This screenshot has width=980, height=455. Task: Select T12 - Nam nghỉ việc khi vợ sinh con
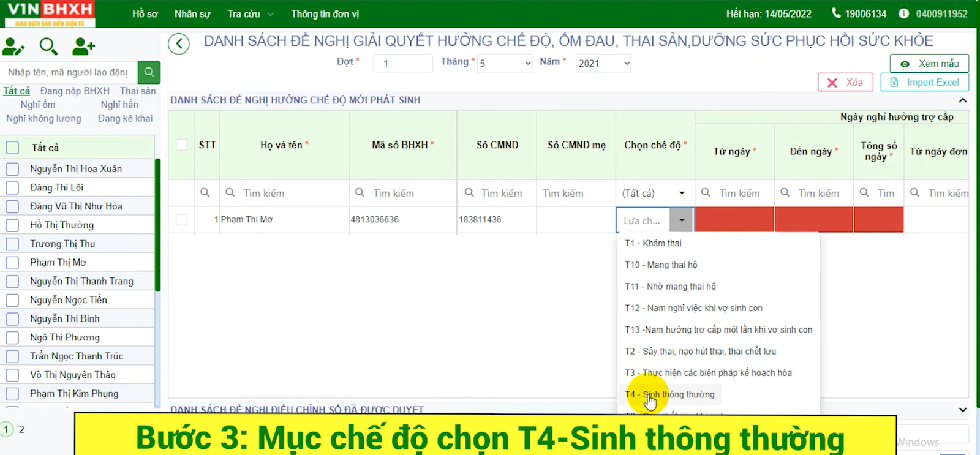point(693,308)
